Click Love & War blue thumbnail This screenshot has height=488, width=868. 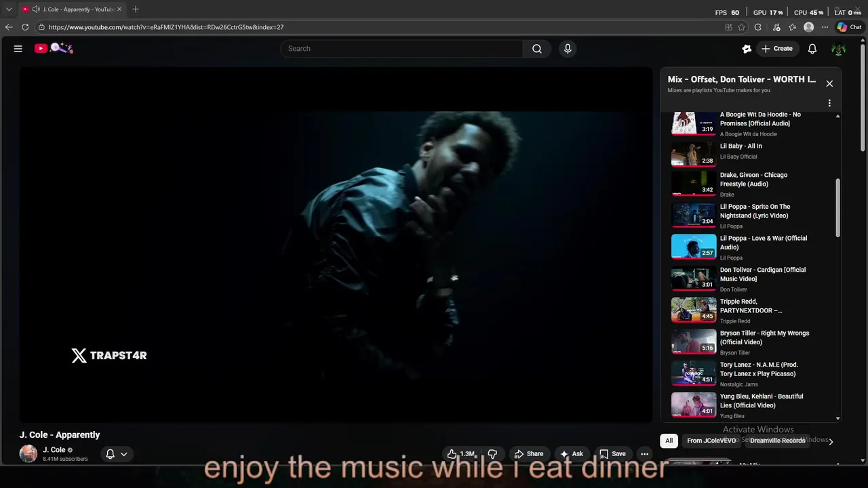click(694, 247)
